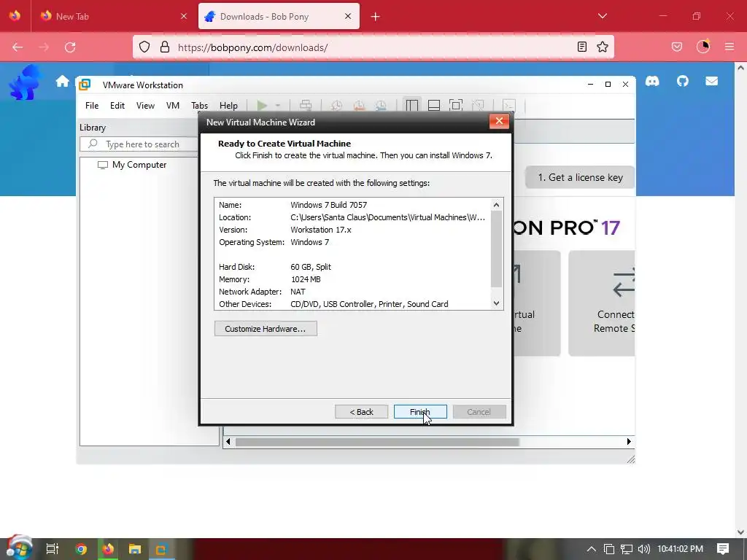Click the horizontal scrollbar left arrow in VMware
The width and height of the screenshot is (747, 560).
228,442
